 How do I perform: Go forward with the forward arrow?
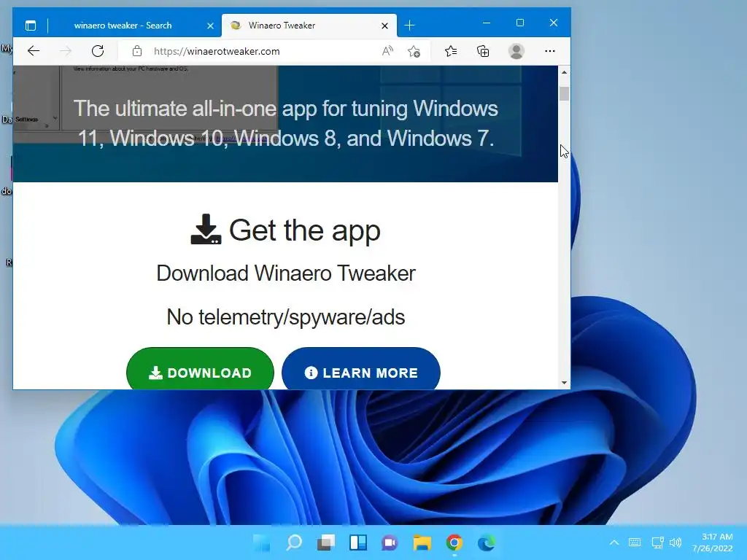[x=66, y=51]
